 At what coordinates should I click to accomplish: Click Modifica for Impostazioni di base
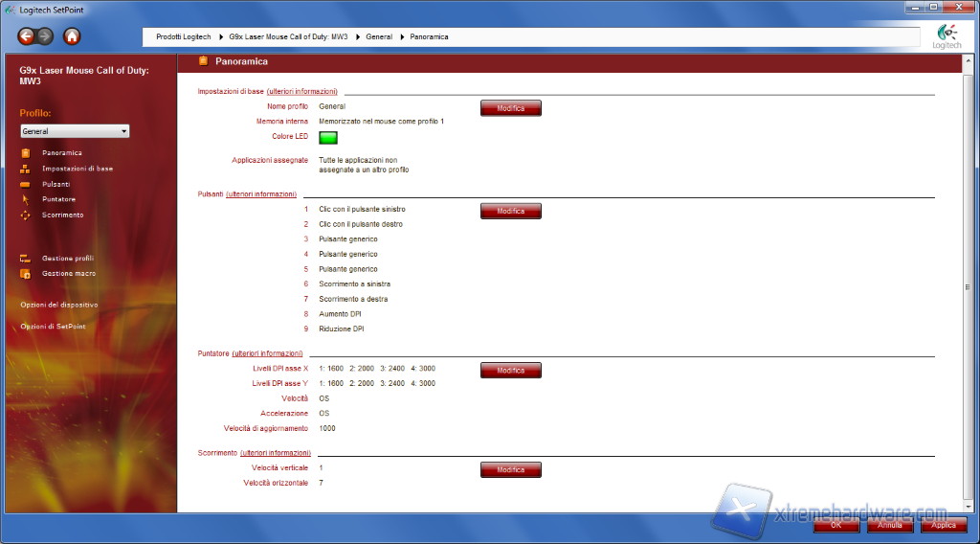[x=510, y=108]
